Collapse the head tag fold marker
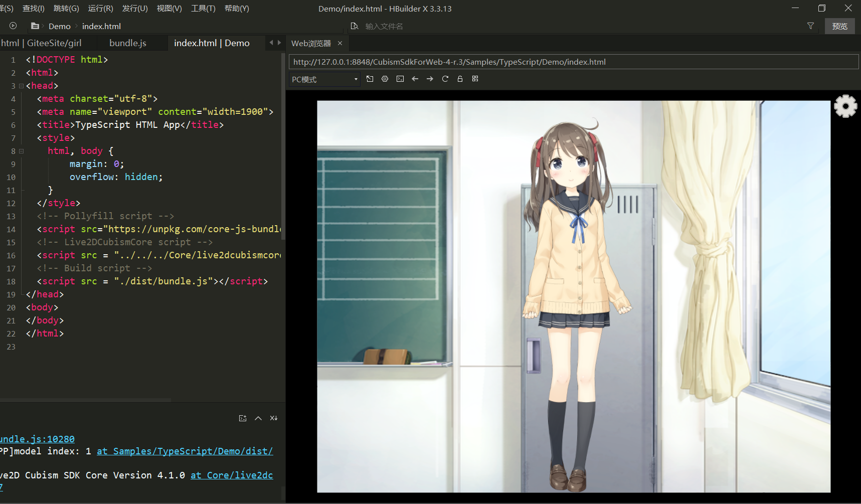The image size is (861, 504). [x=21, y=86]
